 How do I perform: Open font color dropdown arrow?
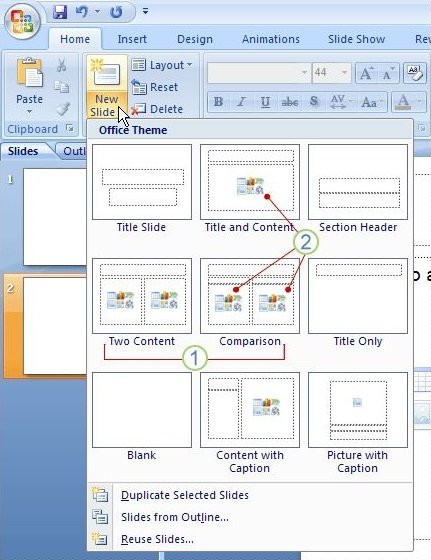420,102
